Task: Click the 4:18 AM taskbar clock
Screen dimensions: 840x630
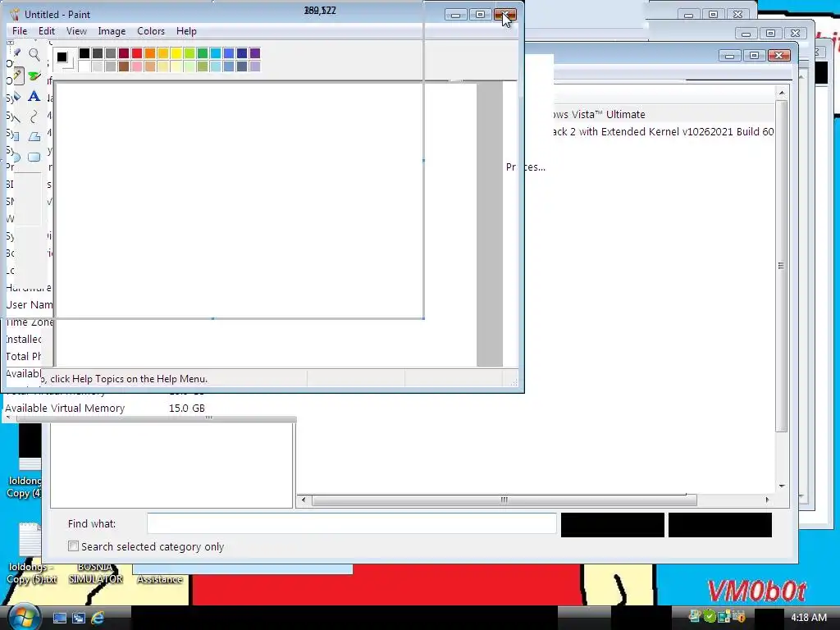Action: [x=809, y=617]
